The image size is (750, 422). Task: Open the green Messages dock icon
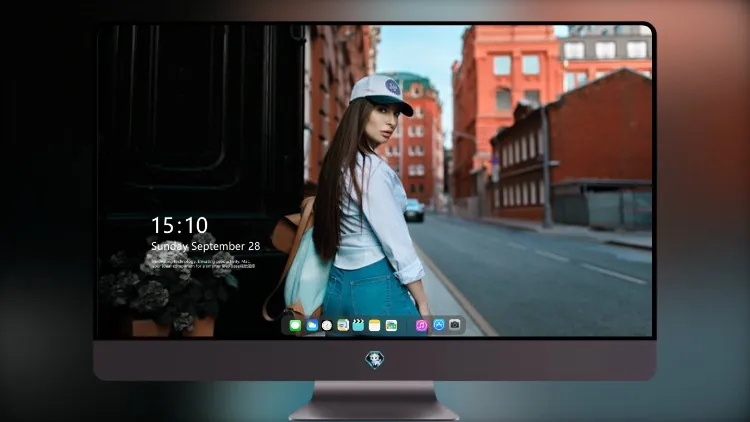[295, 325]
